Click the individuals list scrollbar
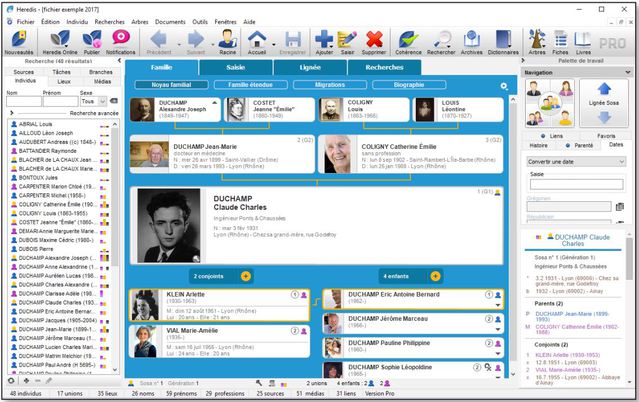This screenshot has height=402, width=639. tap(115, 196)
